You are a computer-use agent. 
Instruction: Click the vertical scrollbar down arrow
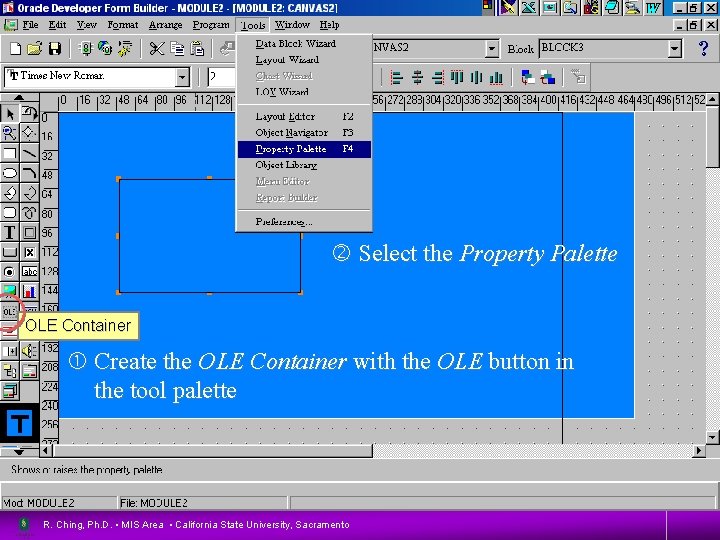pos(712,437)
